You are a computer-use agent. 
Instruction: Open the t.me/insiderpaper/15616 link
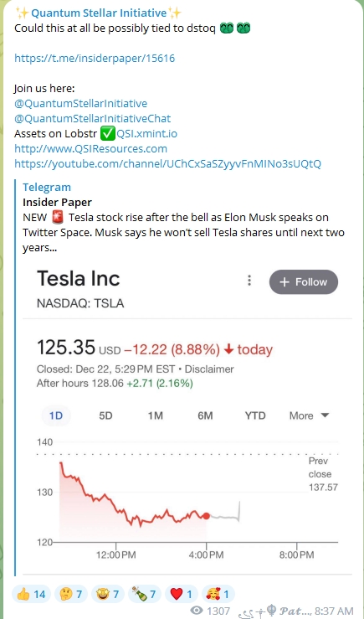tap(95, 59)
